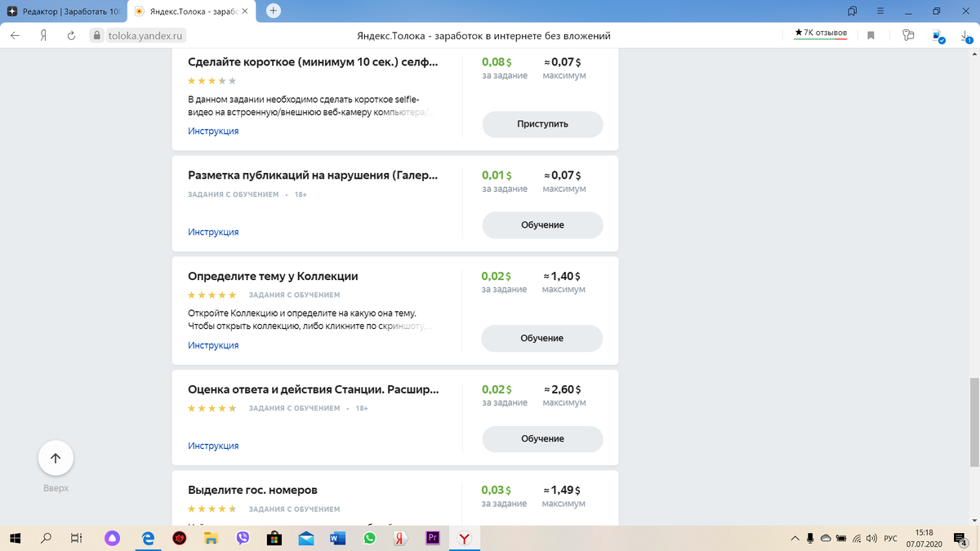Open WhatsApp from the taskbar
Viewport: 980px width, 551px height.
coord(370,538)
